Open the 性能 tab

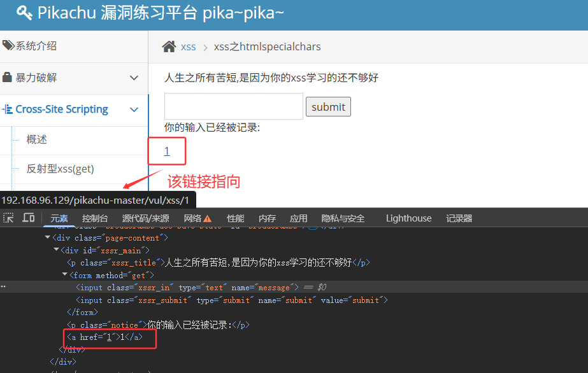pyautogui.click(x=236, y=218)
